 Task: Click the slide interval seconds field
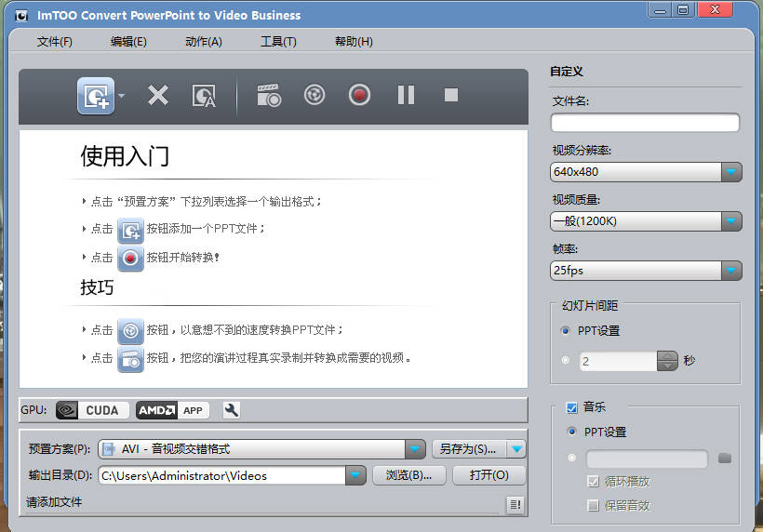pos(619,361)
